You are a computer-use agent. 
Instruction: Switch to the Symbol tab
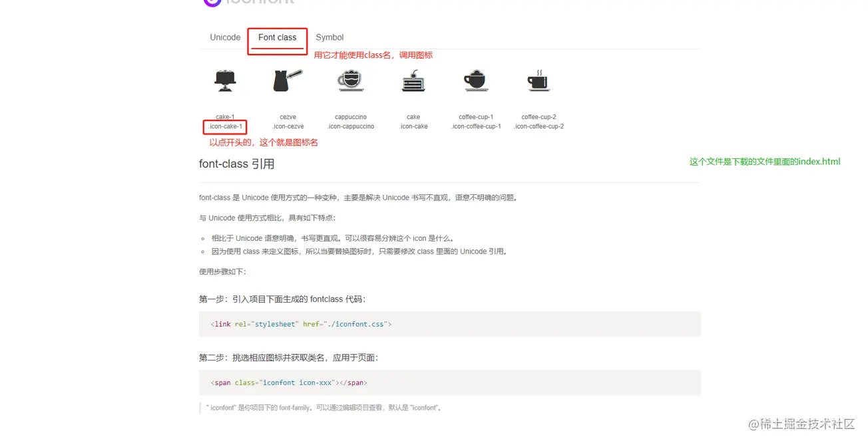click(329, 37)
